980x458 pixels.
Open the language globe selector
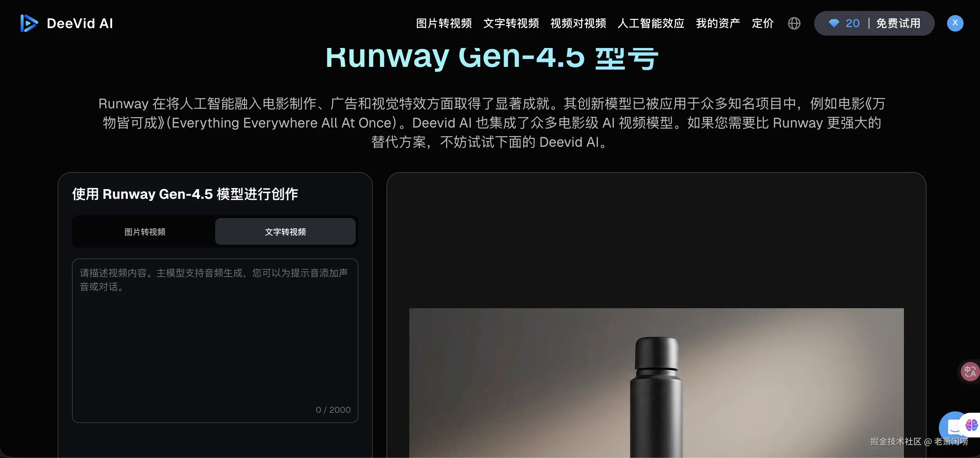tap(794, 23)
